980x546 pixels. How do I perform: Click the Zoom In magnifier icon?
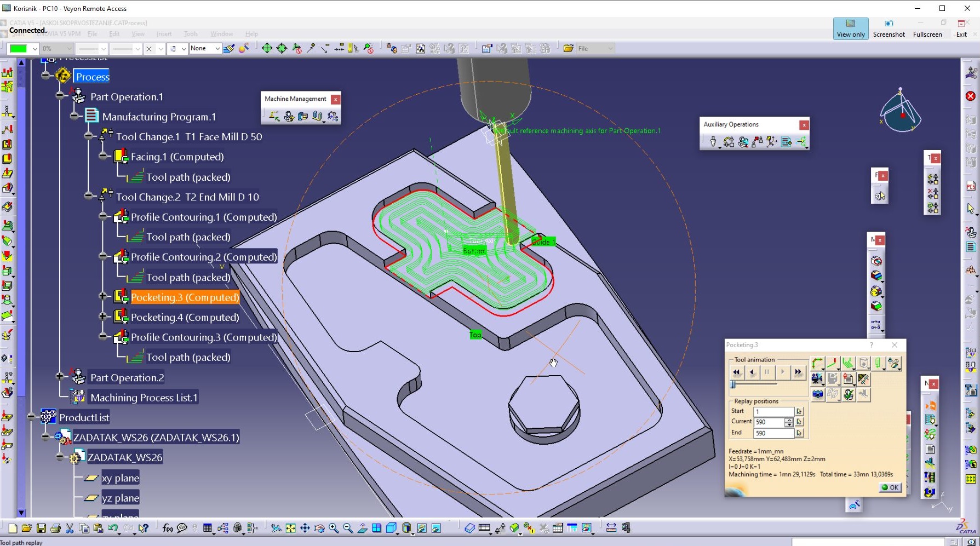click(334, 528)
